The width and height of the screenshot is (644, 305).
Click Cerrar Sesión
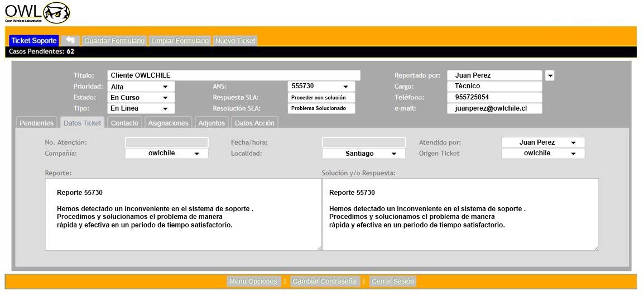pyautogui.click(x=393, y=281)
